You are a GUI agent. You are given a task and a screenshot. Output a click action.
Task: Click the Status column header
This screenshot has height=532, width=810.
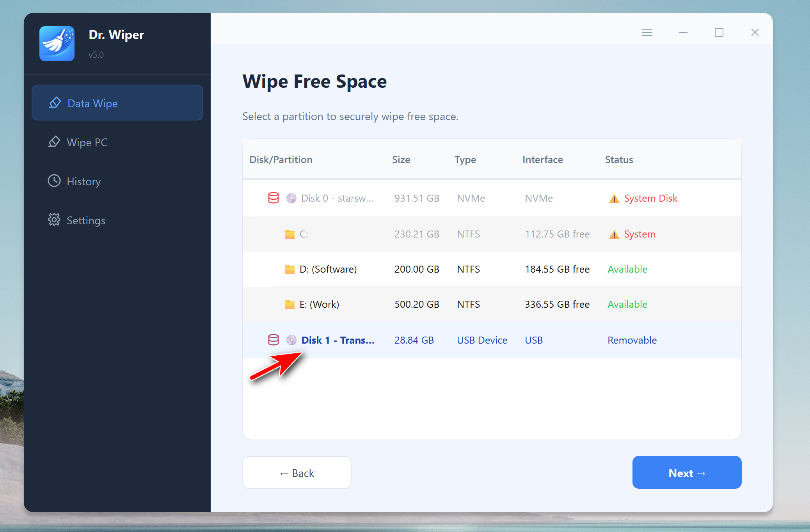[x=619, y=160]
